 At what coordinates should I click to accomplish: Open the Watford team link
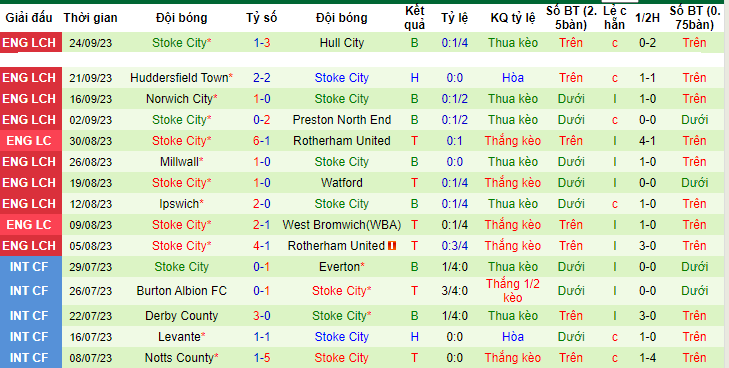[x=342, y=183]
